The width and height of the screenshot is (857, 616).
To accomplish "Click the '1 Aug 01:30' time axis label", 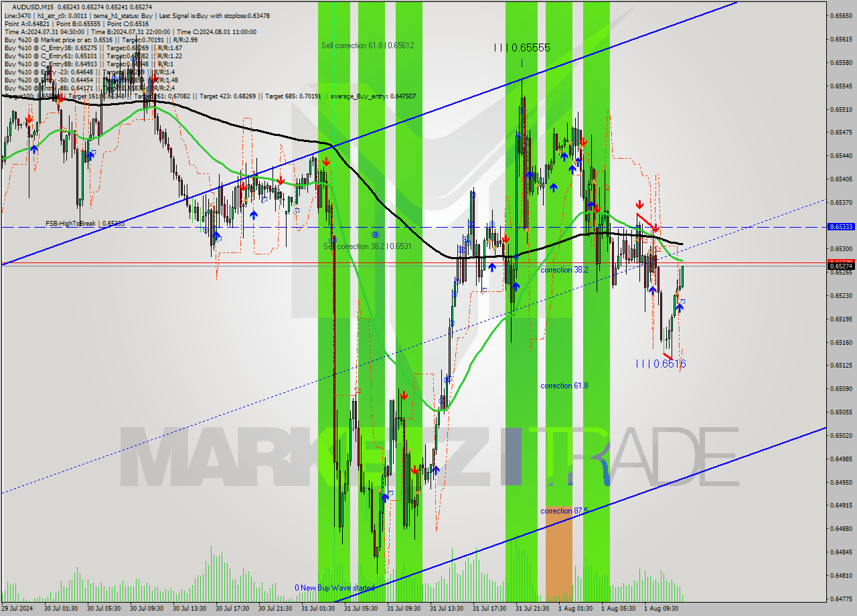I will [x=575, y=609].
